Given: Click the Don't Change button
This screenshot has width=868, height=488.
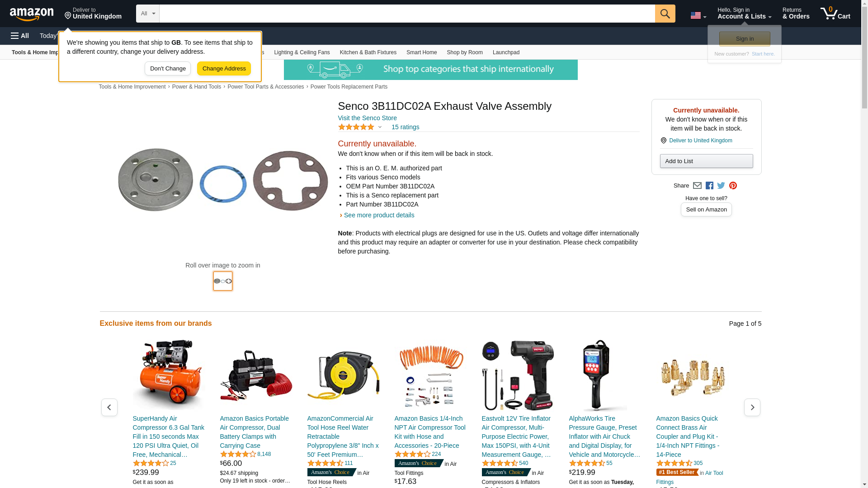Looking at the screenshot, I should tap(168, 69).
